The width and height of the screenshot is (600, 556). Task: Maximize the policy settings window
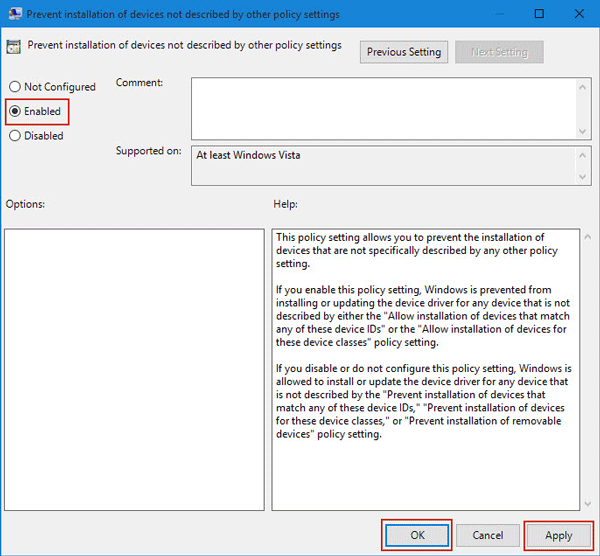(x=539, y=14)
